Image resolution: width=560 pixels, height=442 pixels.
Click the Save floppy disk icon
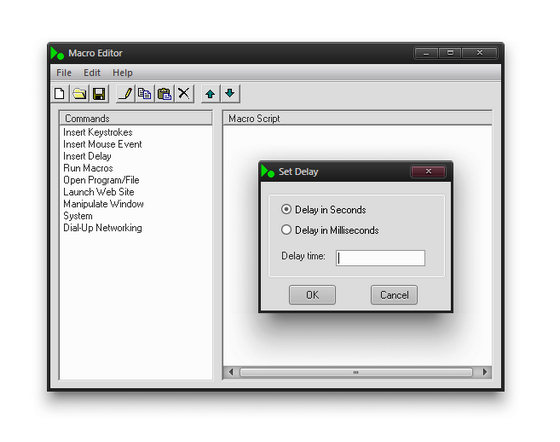(99, 94)
